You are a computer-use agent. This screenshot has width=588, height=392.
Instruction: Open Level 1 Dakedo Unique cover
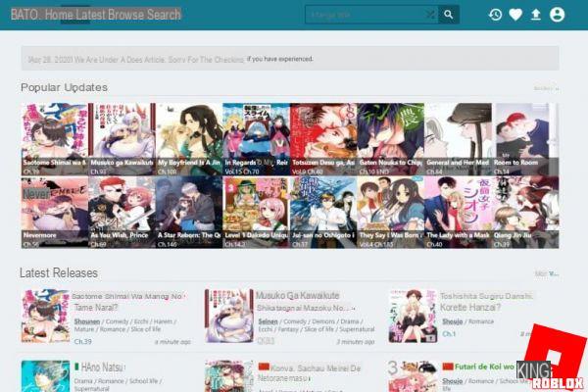click(x=256, y=213)
